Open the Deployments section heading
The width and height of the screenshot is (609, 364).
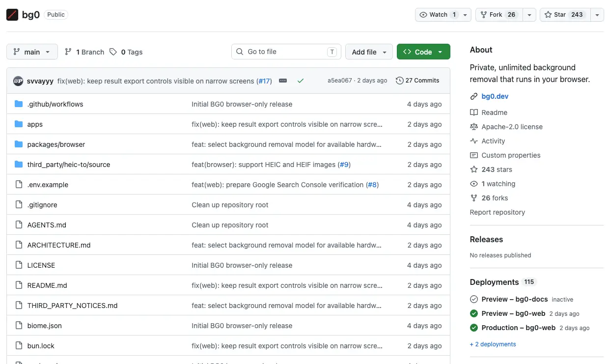coord(495,282)
